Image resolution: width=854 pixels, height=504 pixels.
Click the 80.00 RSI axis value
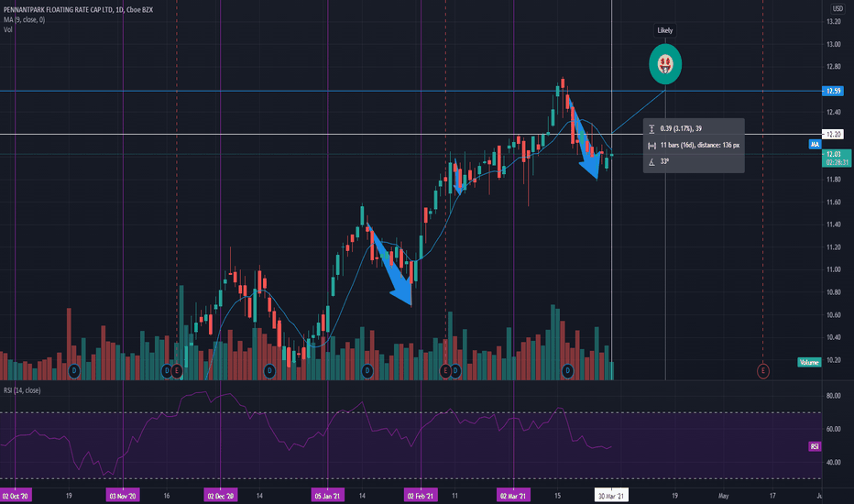833,396
